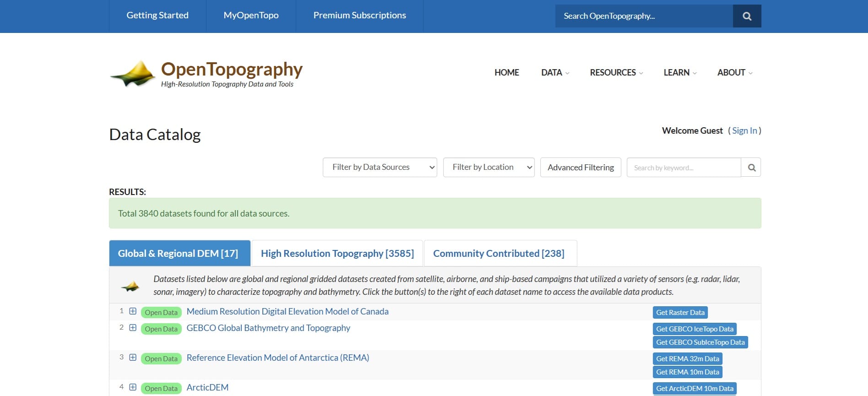Image resolution: width=868 pixels, height=396 pixels.
Task: Focus the Search by keyword field
Action: pos(684,168)
